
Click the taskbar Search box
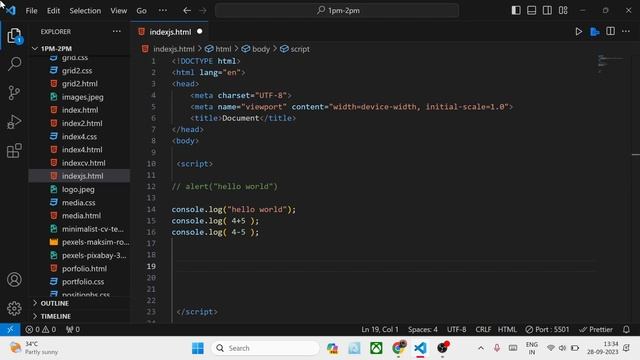coord(265,348)
